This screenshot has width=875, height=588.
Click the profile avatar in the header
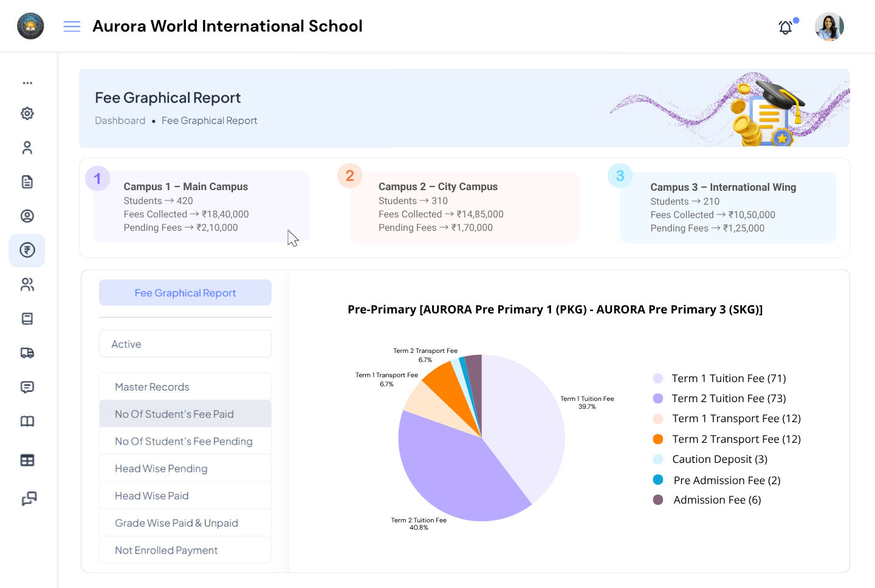tap(829, 26)
